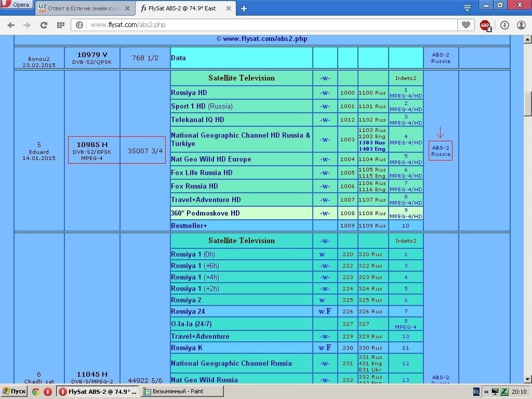The width and height of the screenshot is (532, 399).
Task: Open the Rossiya HD channel link
Action: pos(189,92)
